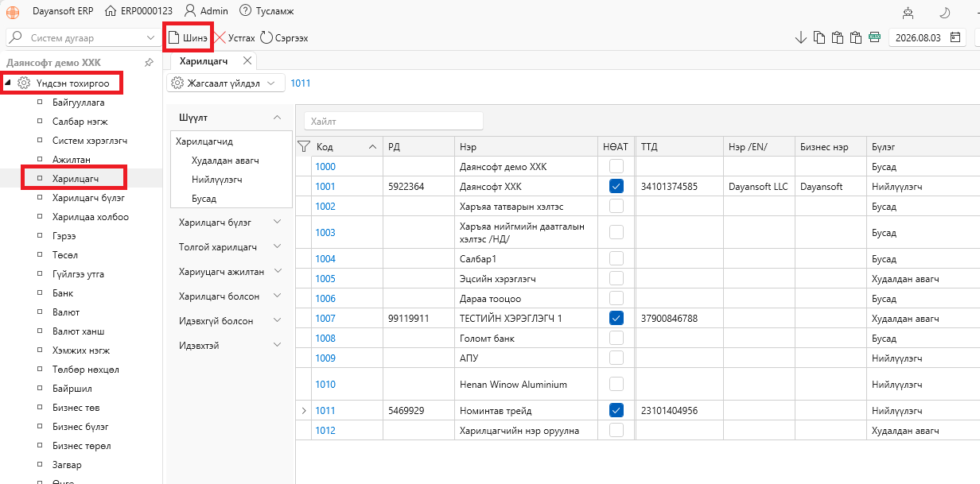The width and height of the screenshot is (980, 484).
Task: Toggle НӨАТ checkbox for Голомт банк
Action: click(616, 339)
